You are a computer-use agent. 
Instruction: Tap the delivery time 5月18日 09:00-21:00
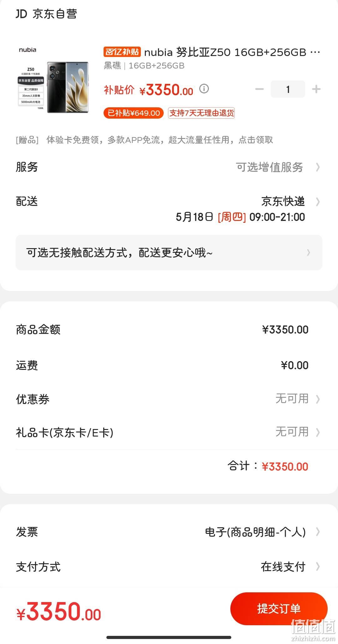240,217
